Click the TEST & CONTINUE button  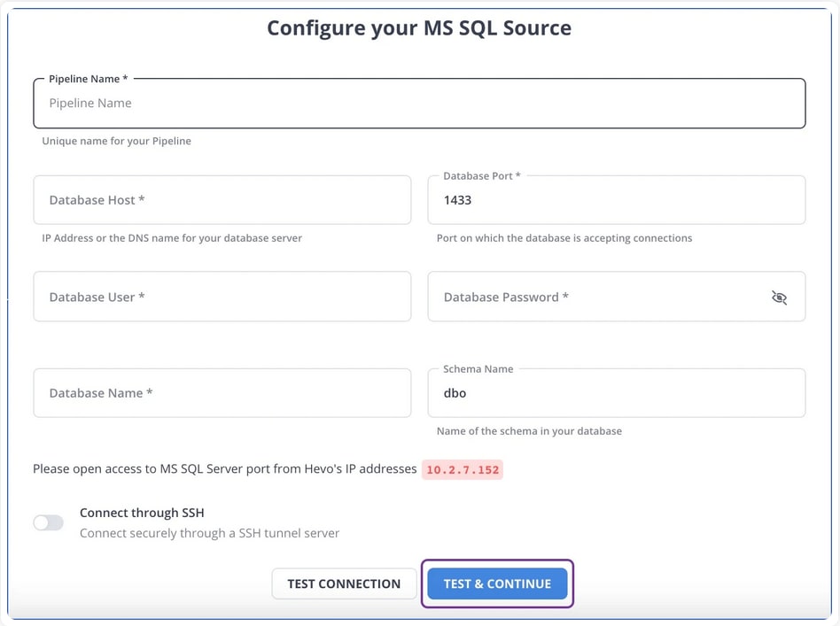point(497,583)
